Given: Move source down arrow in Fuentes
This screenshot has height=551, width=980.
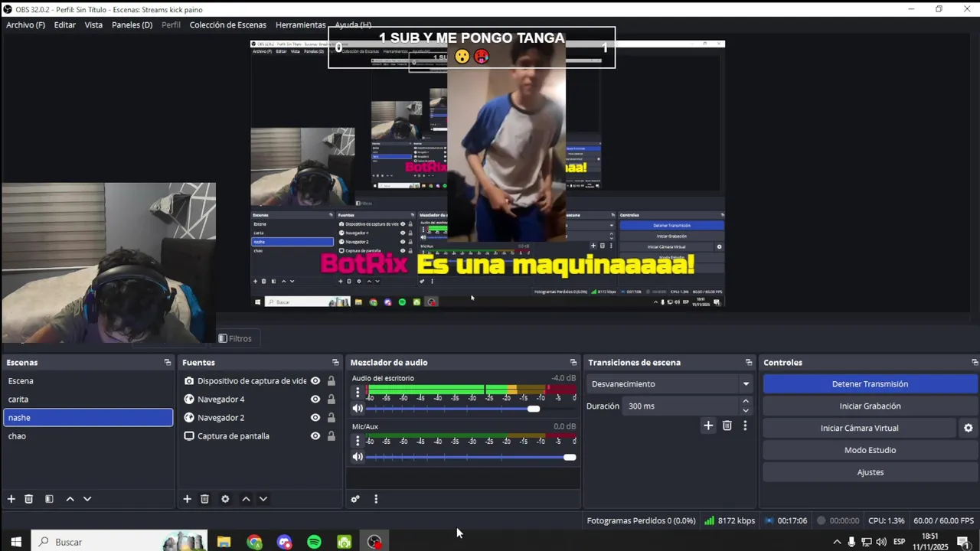Looking at the screenshot, I should [x=263, y=499].
